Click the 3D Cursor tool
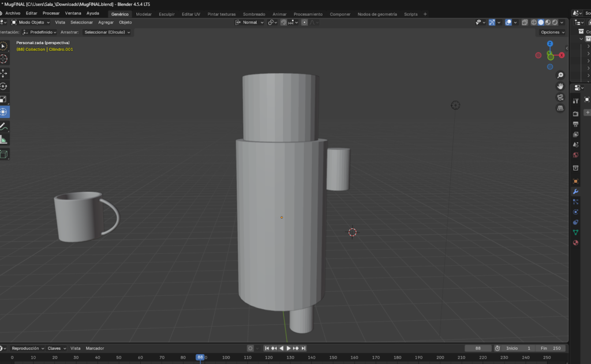This screenshot has height=364, width=591. point(3,59)
